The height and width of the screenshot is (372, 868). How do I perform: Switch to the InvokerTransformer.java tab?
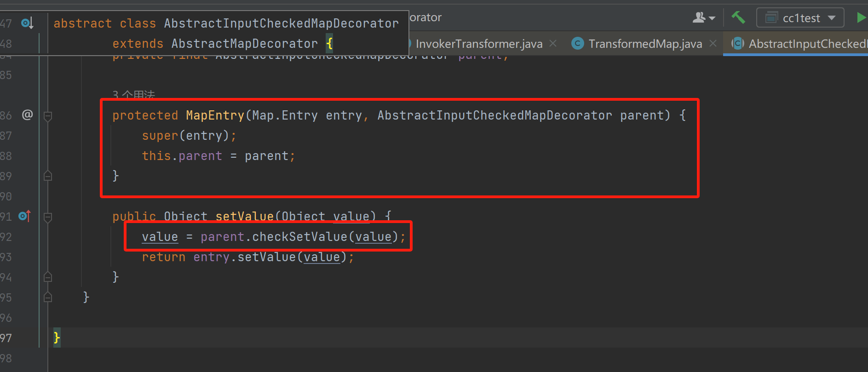(x=478, y=44)
